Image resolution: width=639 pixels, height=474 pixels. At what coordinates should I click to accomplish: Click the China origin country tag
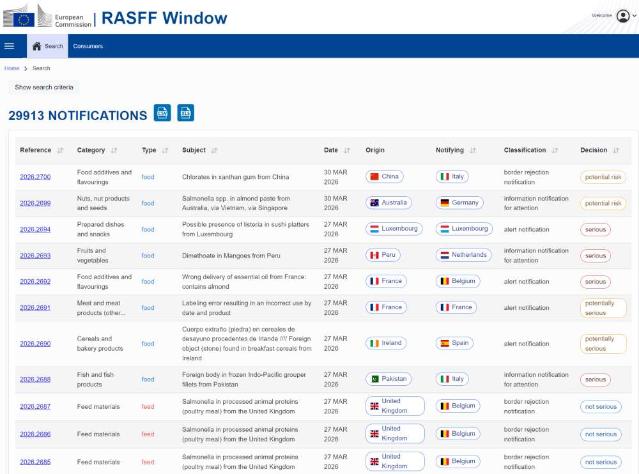point(384,177)
